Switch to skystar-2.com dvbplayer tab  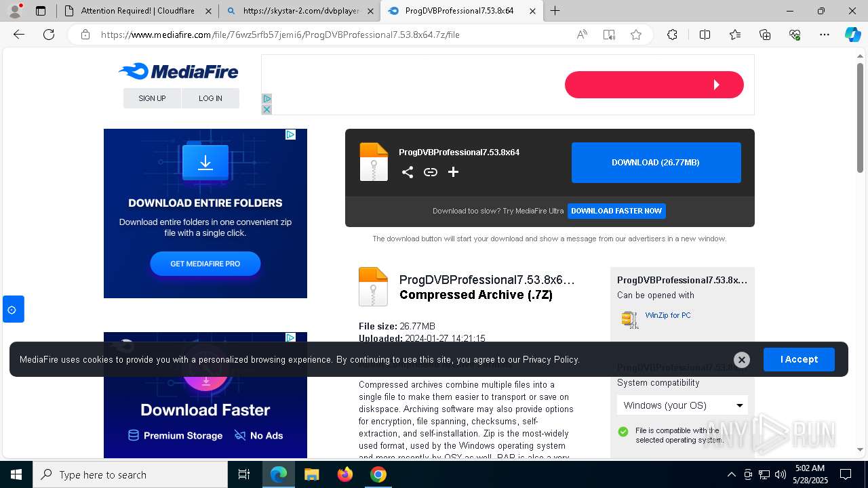(301, 11)
